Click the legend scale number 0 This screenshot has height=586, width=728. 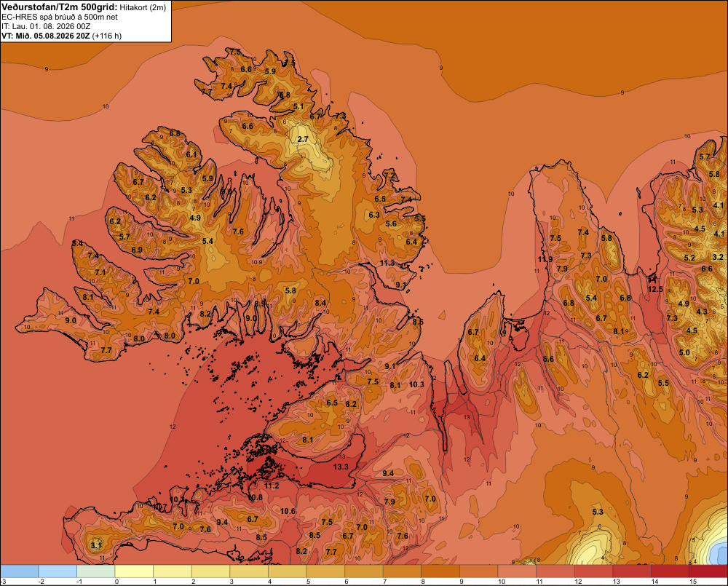tap(116, 582)
